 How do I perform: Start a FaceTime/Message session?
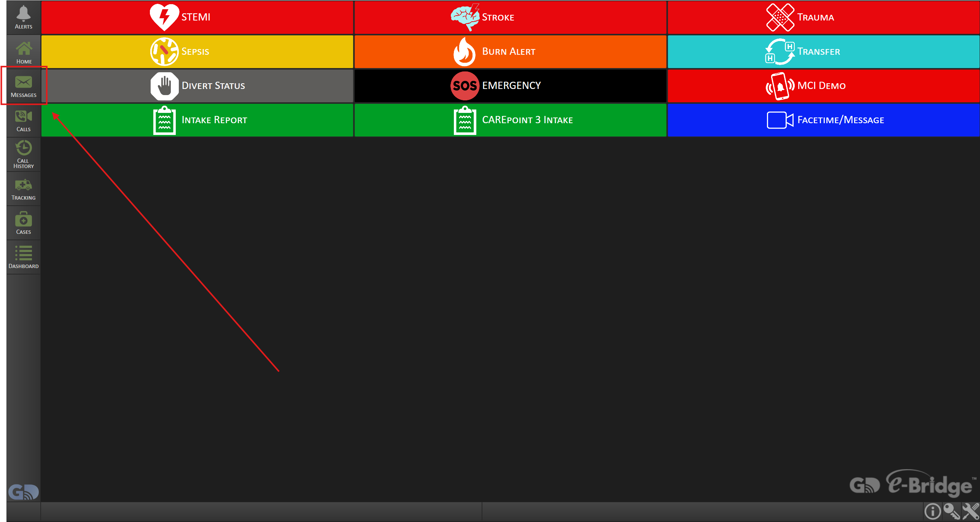[824, 120]
